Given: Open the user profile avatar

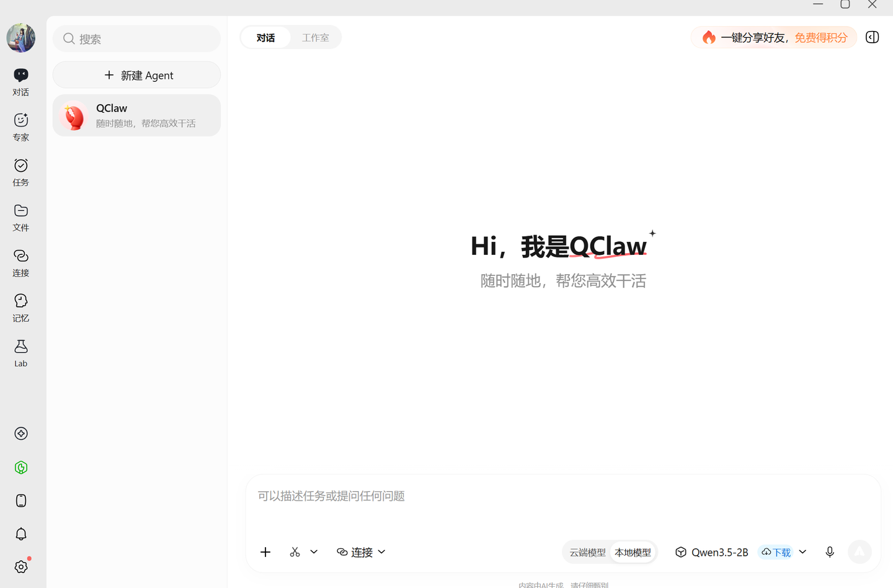Looking at the screenshot, I should coord(20,38).
